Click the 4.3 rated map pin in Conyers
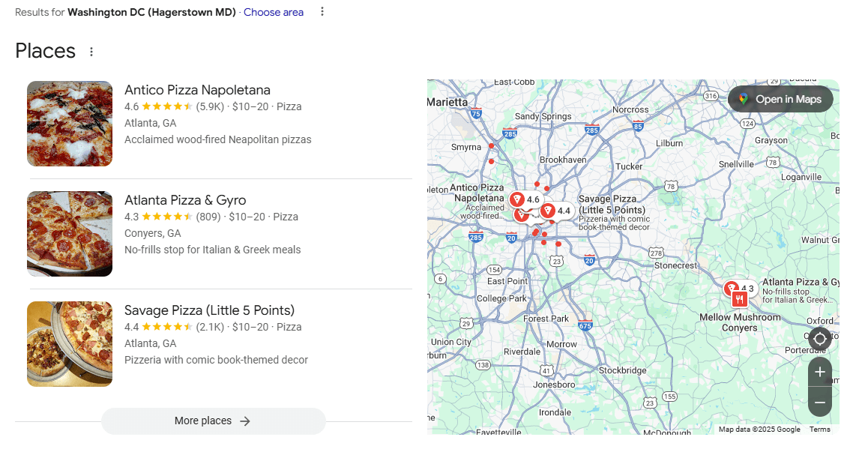Viewport: 868px width, 455px height. click(732, 288)
